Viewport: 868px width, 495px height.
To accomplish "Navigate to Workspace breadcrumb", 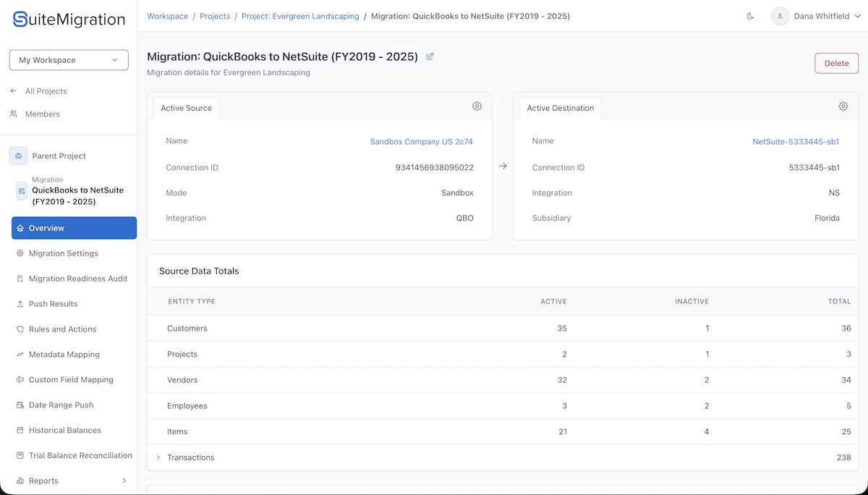I will 167,16.
